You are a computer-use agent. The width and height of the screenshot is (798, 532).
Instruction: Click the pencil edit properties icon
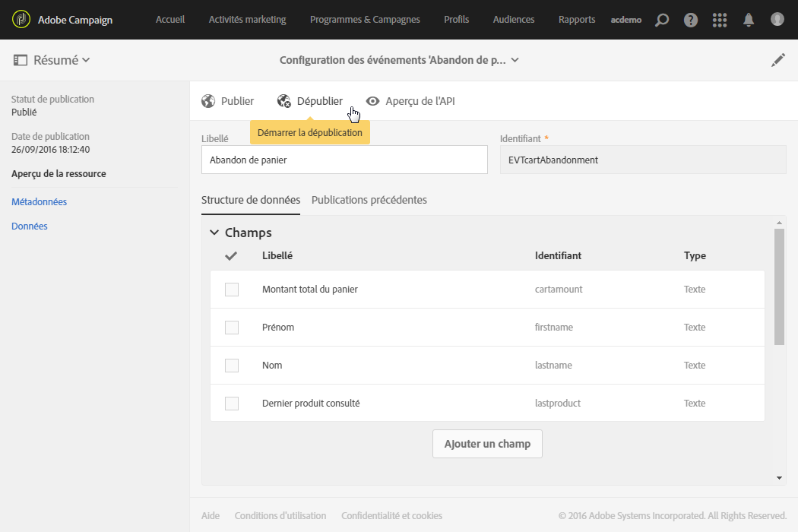click(x=778, y=60)
